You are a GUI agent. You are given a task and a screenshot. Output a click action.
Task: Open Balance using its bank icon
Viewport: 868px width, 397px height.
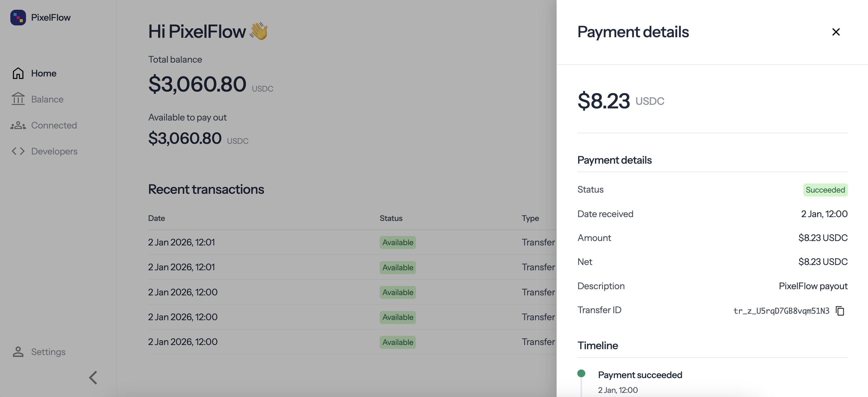pyautogui.click(x=18, y=99)
